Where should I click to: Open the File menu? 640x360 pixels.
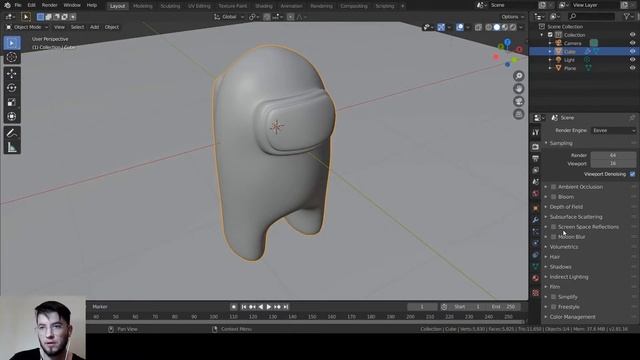coord(18,5)
